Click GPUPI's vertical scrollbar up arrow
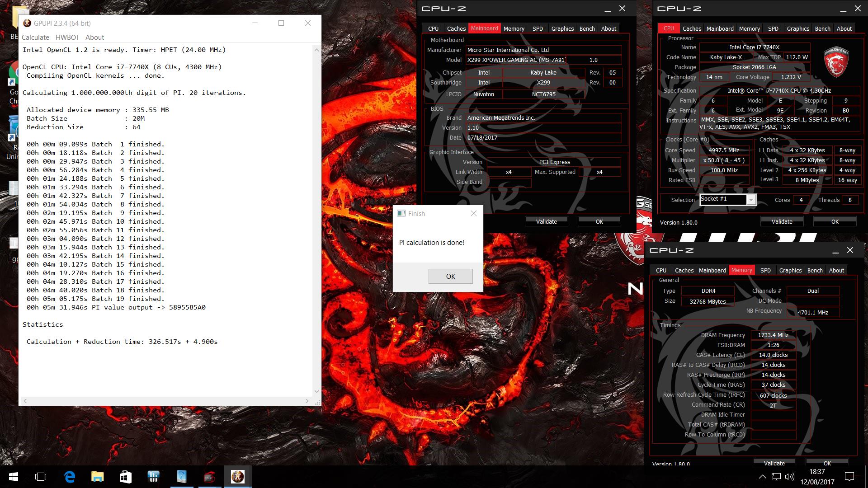Viewport: 868px width, 488px height. pyautogui.click(x=316, y=50)
